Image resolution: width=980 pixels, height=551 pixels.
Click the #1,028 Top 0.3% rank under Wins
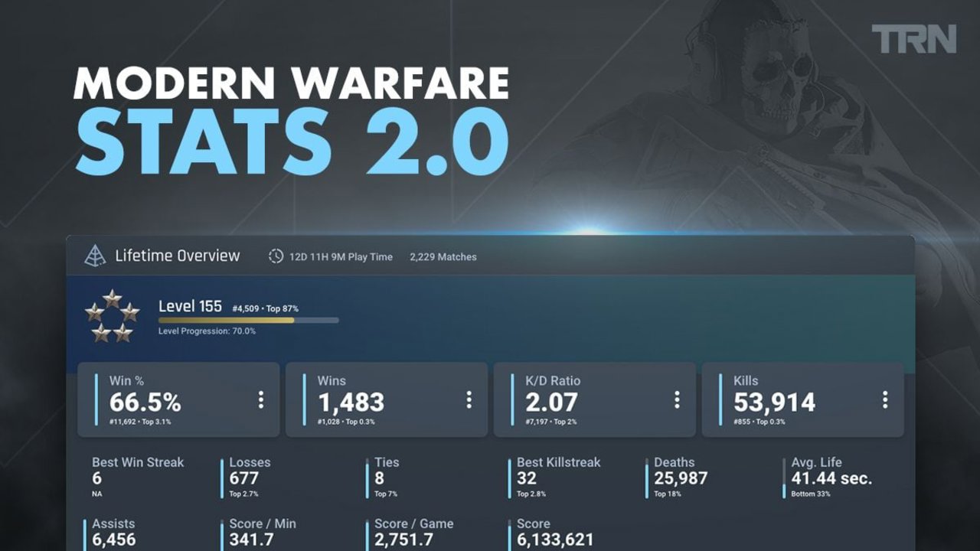[346, 422]
